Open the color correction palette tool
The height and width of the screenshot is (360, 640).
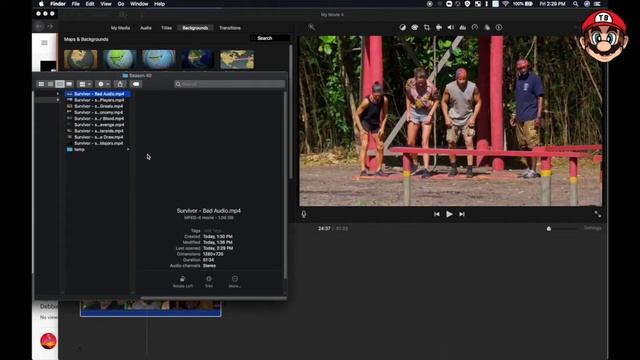tap(415, 27)
